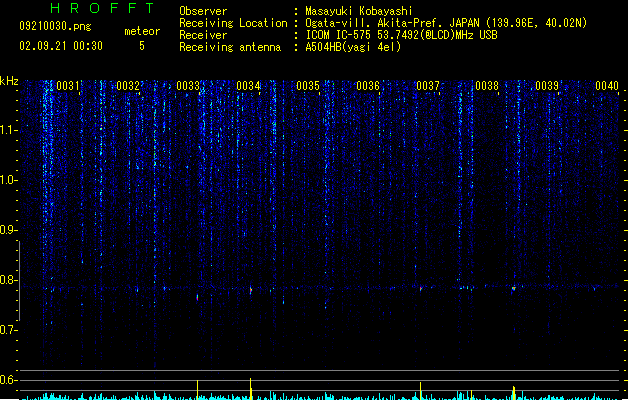Click the 0033 time marker

pos(188,86)
